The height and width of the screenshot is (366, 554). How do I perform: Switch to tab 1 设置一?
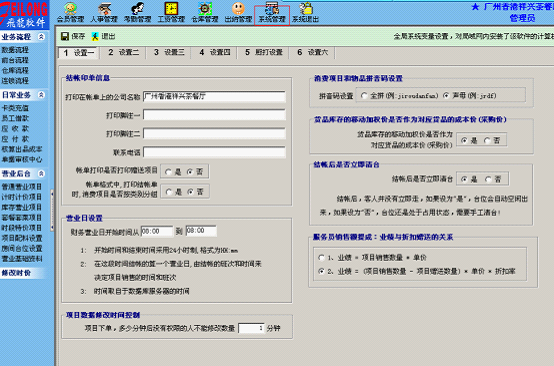tap(79, 53)
